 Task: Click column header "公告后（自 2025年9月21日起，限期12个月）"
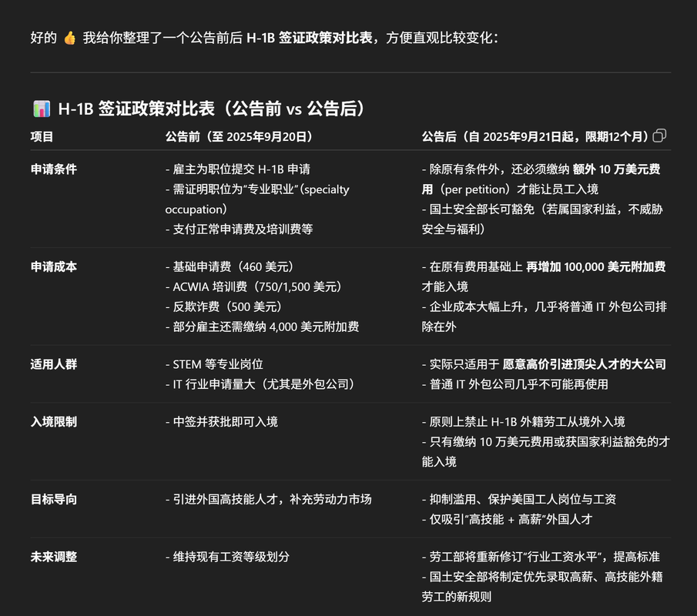[x=535, y=136]
